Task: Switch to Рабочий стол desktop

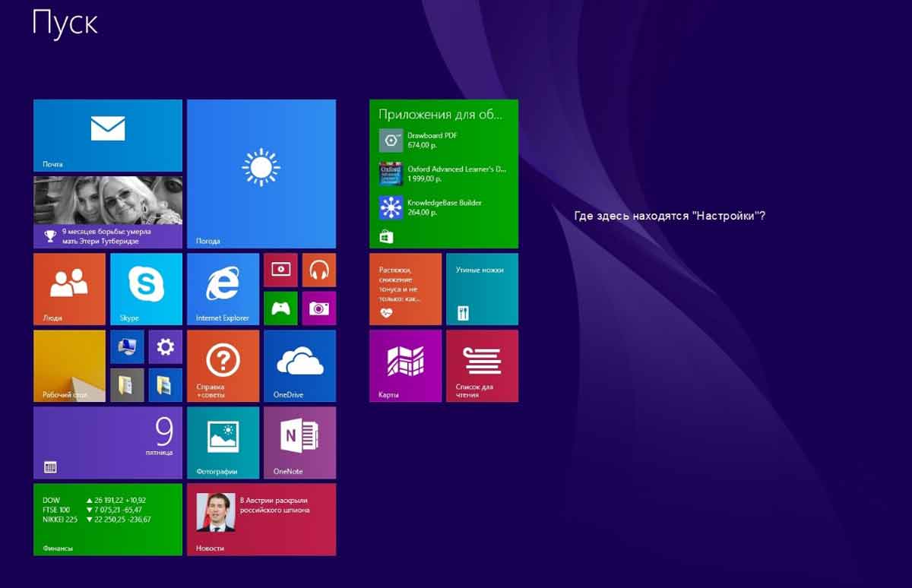Action: [x=68, y=367]
